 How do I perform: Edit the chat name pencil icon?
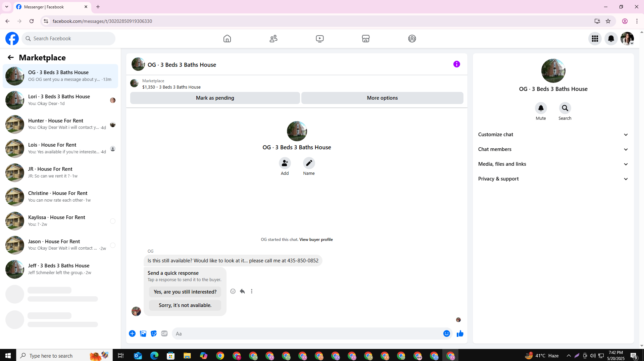coord(309,163)
